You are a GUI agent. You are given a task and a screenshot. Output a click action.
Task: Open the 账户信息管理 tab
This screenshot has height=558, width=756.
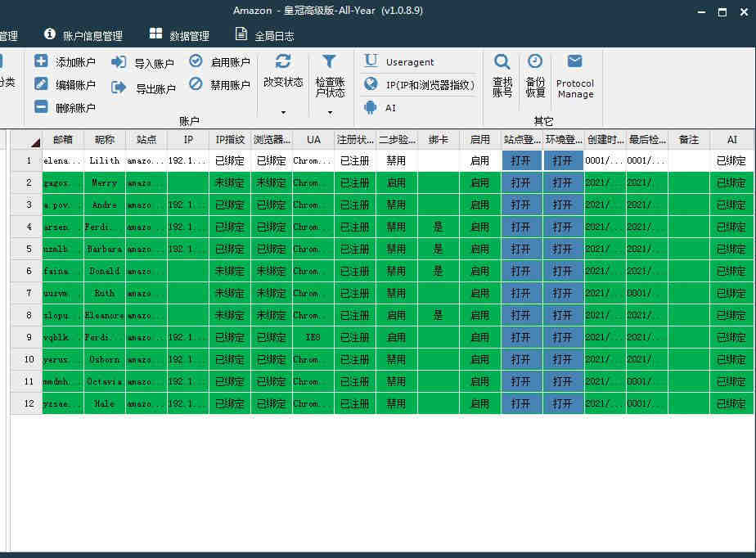(x=83, y=34)
